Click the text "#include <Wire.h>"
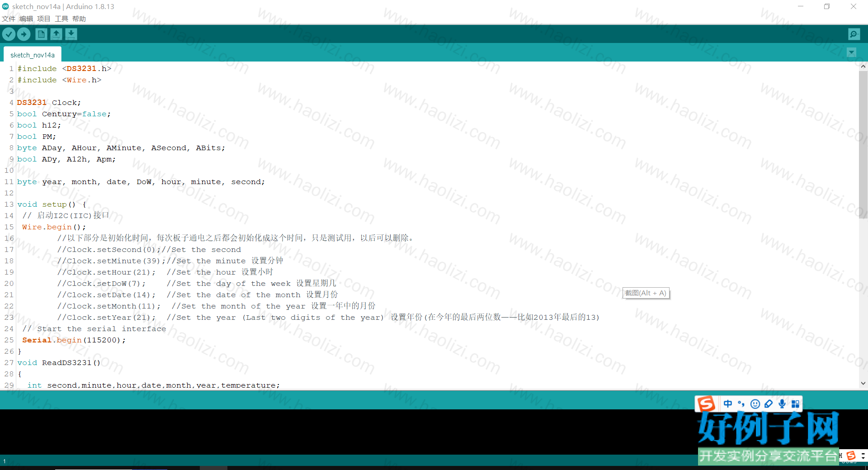This screenshot has height=470, width=868. 59,80
